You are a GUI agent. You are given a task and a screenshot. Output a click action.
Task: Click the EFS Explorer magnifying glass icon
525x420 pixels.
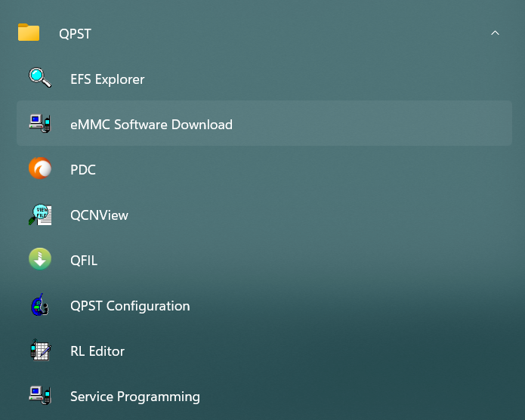coord(40,77)
